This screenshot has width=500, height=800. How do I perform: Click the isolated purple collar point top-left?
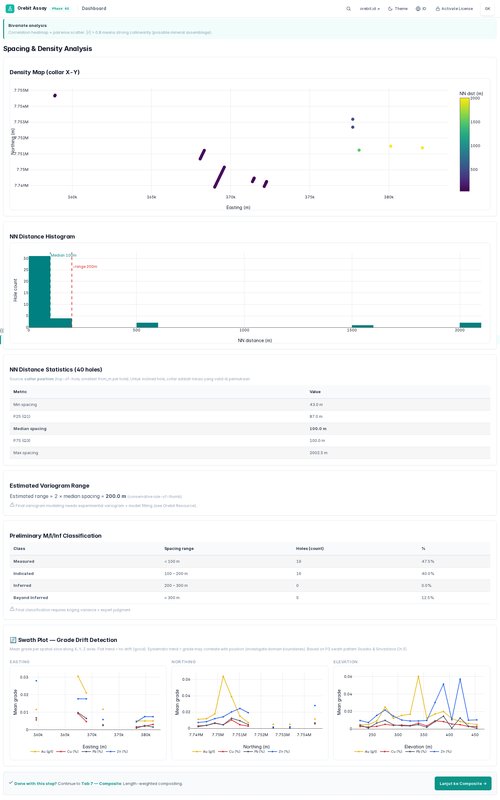coord(55,95)
